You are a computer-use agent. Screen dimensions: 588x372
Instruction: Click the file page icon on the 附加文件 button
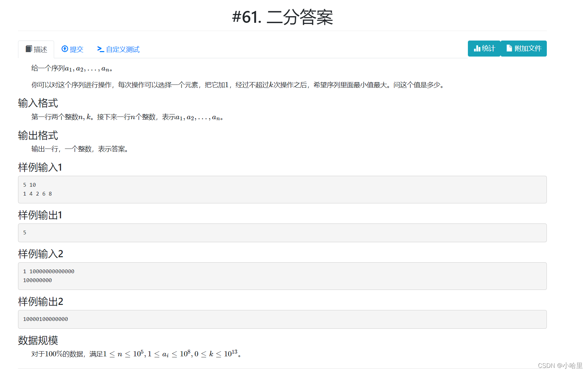[509, 48]
